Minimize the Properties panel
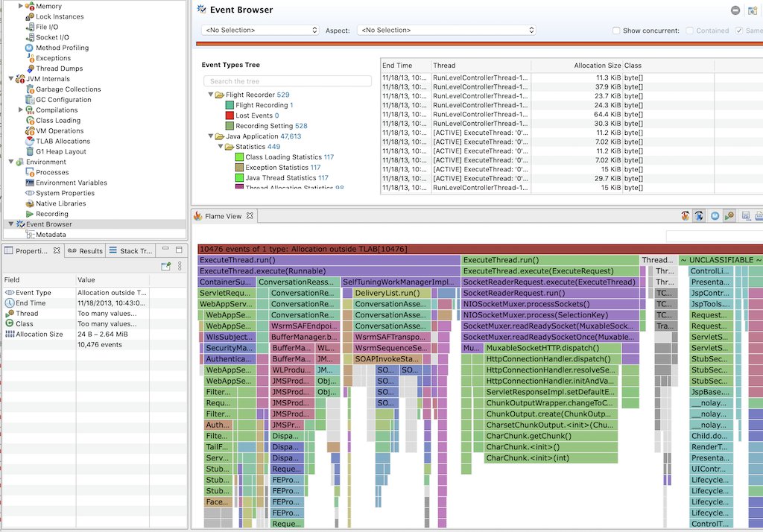763x532 pixels. click(165, 249)
